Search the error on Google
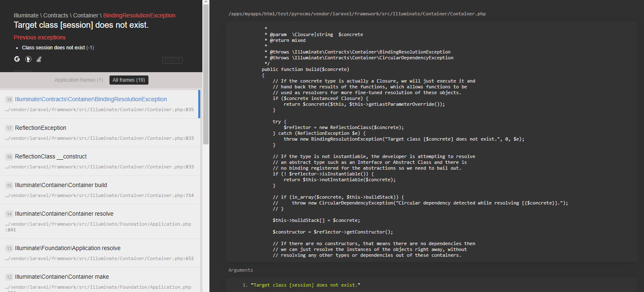 pos(17,59)
